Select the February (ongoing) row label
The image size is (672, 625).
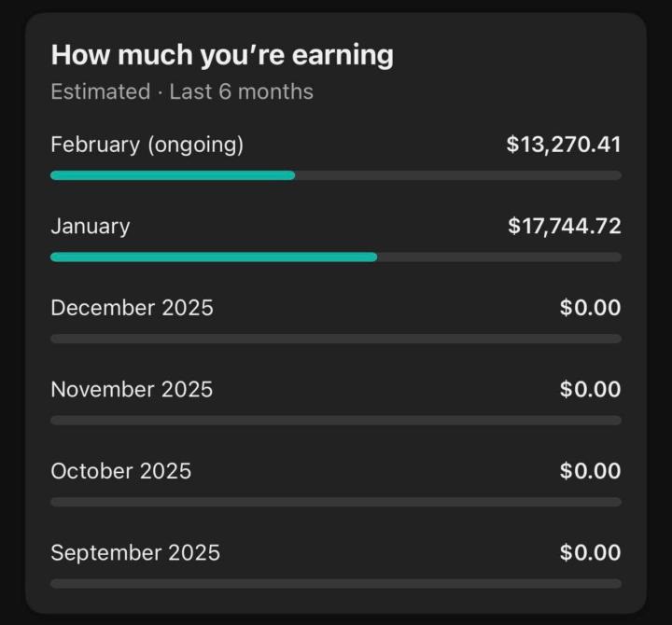tap(147, 145)
